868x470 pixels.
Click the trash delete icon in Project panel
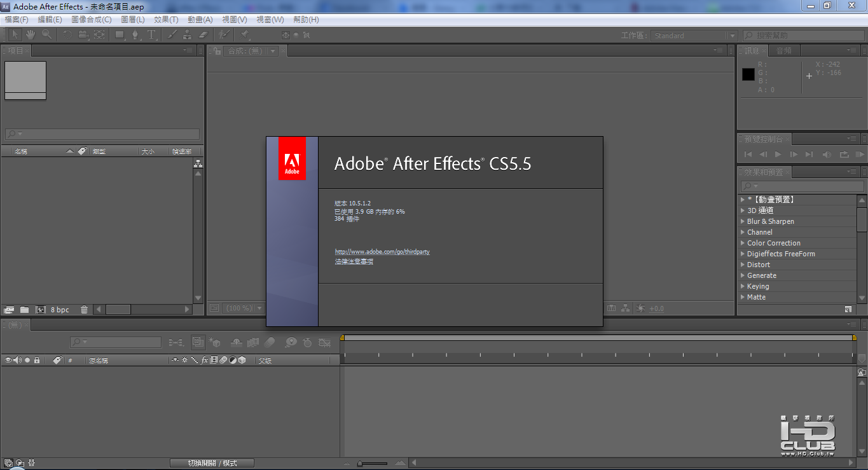coord(84,310)
